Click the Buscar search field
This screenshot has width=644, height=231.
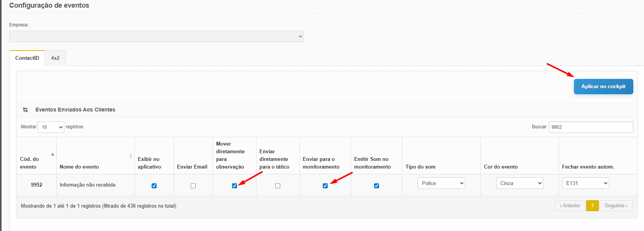(x=591, y=127)
